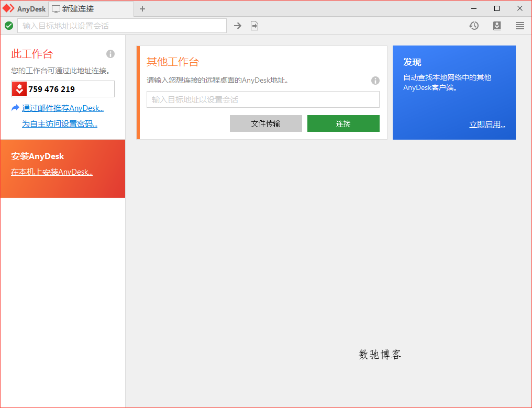This screenshot has height=408, width=532.
Task: Click the green 连接 button
Action: point(343,123)
